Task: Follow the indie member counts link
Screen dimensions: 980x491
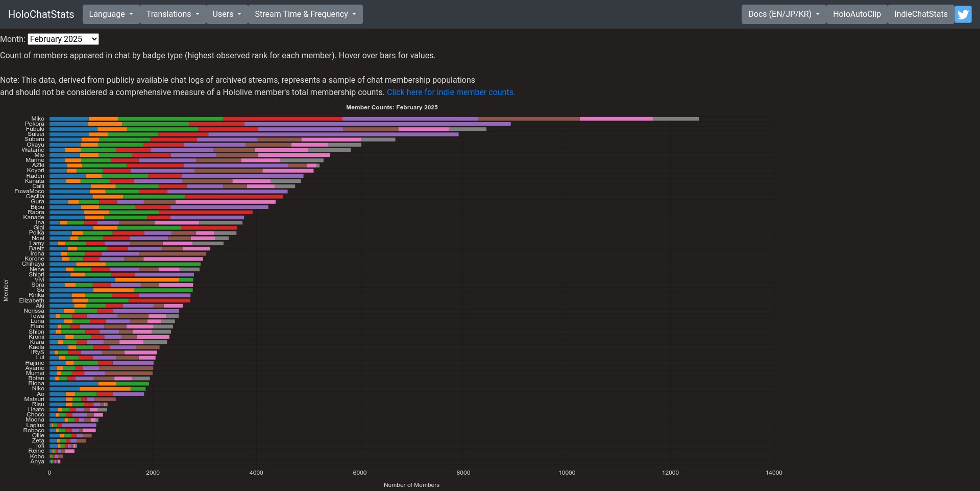Action: click(x=451, y=92)
